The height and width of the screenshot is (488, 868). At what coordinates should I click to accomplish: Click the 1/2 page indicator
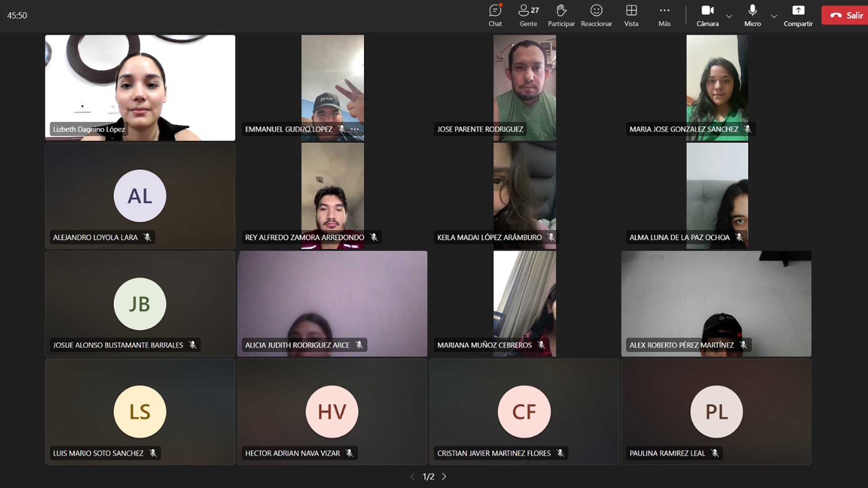428,476
